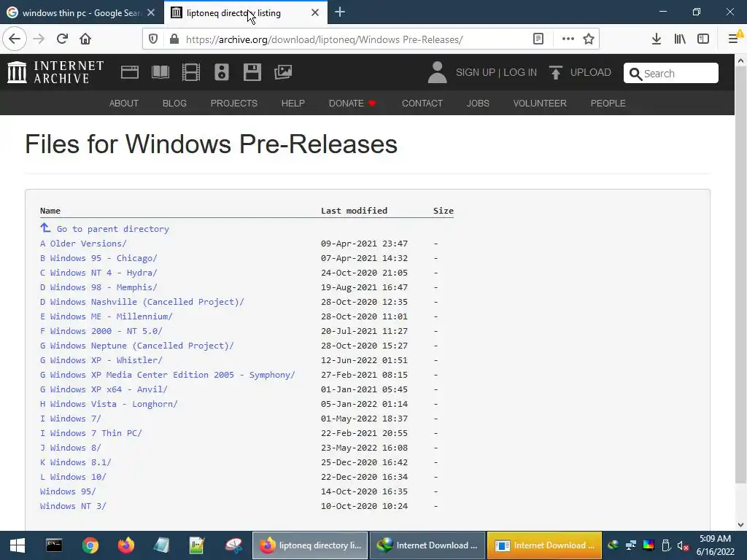Open Windows Start menu

[18, 545]
